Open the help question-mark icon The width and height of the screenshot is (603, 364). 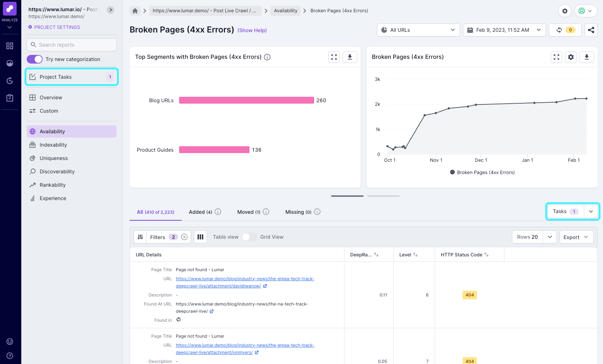tap(9, 355)
